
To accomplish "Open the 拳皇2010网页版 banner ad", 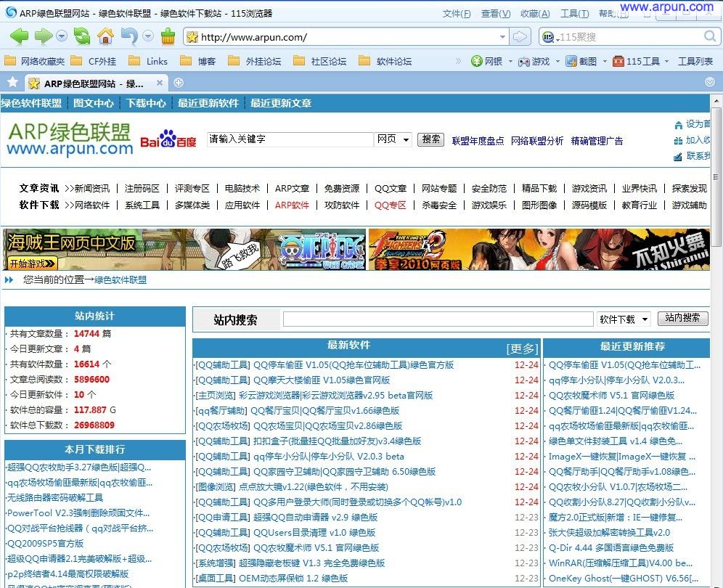I will click(539, 250).
